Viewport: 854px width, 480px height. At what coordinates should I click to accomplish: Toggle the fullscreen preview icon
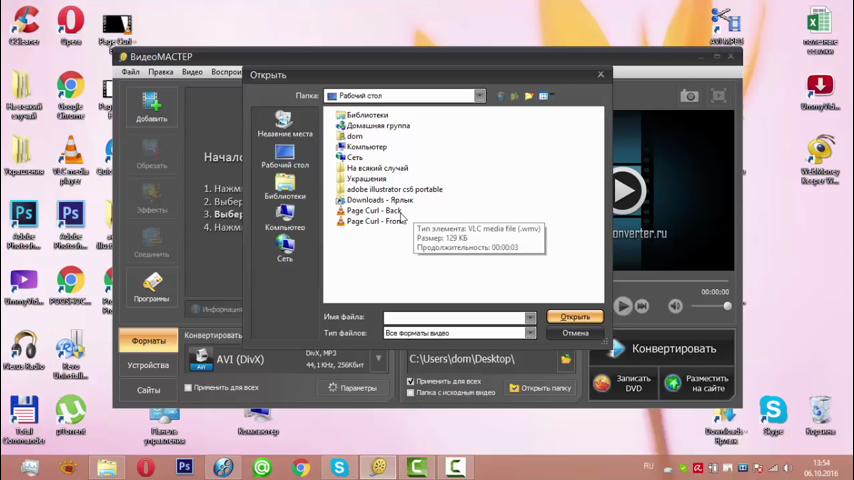point(719,96)
